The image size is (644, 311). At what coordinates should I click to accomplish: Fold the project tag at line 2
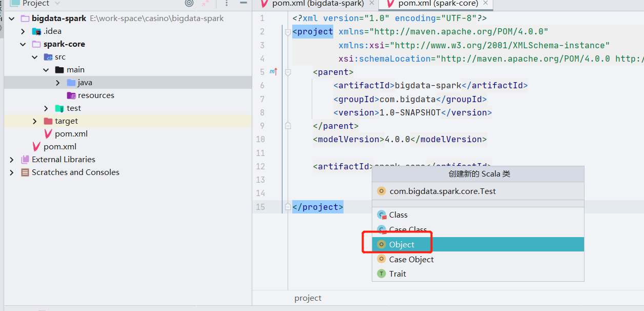tap(288, 32)
